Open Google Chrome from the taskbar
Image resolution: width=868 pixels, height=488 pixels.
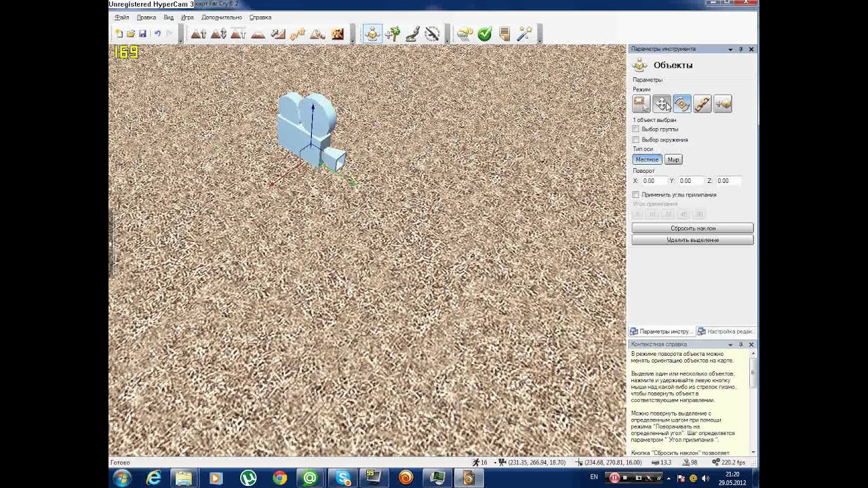279,478
